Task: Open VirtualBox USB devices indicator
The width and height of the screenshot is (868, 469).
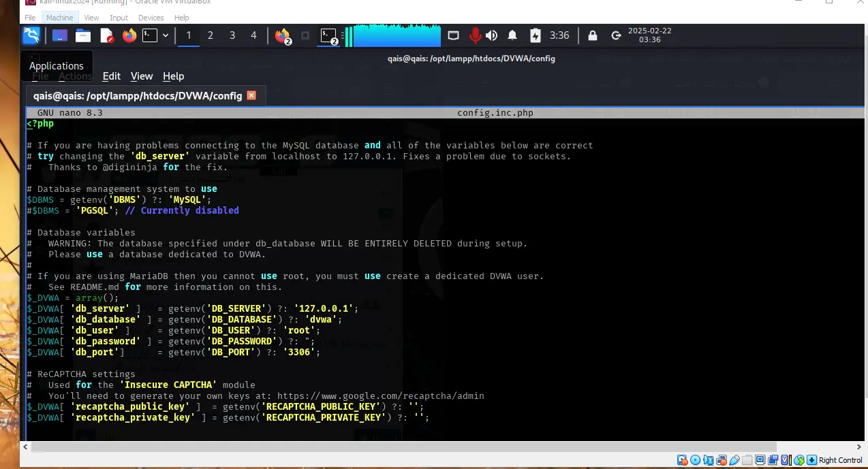Action: (x=735, y=460)
